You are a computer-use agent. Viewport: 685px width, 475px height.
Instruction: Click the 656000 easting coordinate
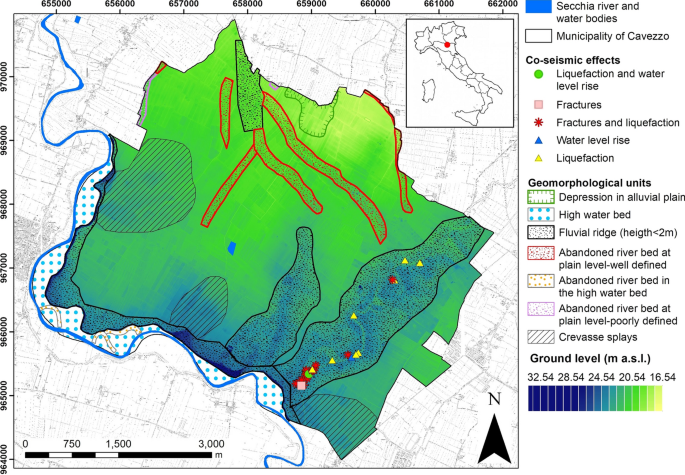(118, 4)
